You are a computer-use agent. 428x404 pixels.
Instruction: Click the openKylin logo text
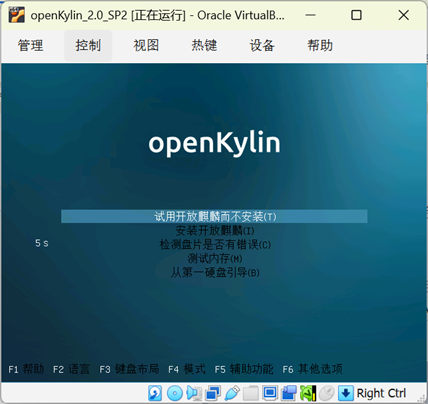214,144
